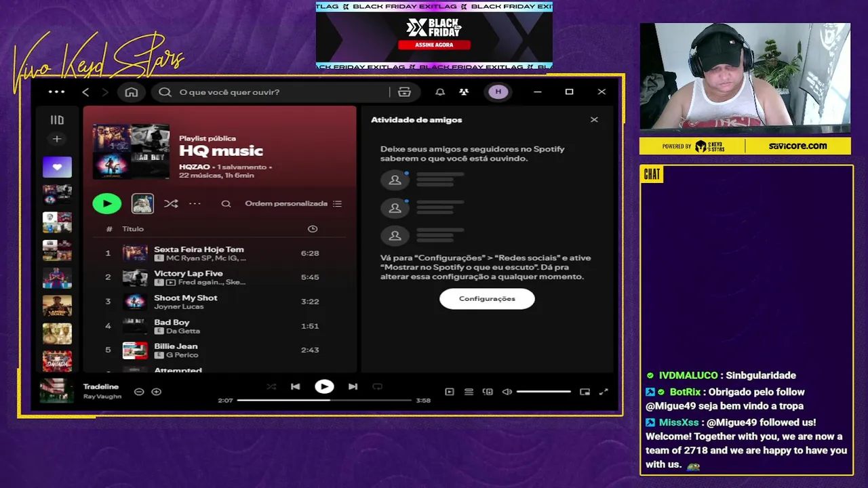
Task: Open the Browse icon in search bar
Action: coord(404,92)
